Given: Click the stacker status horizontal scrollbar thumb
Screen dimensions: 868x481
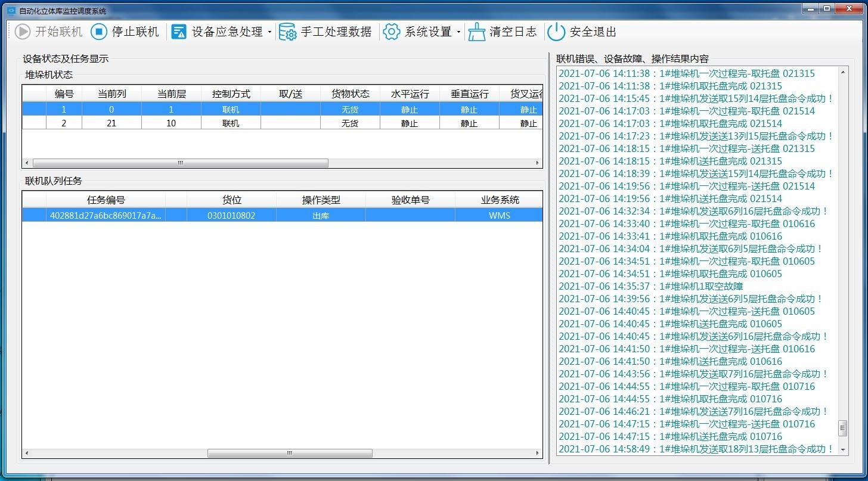Looking at the screenshot, I should pyautogui.click(x=180, y=163).
